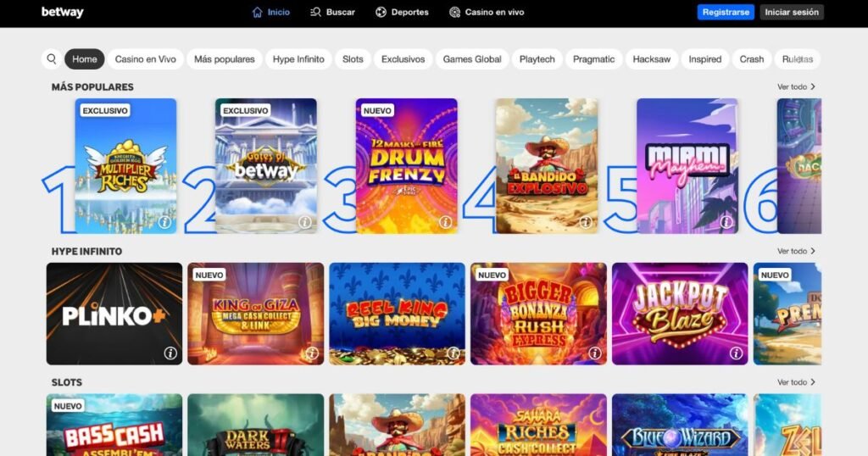Viewport: 868px width, 456px height.
Task: Open Casino en vivo in top navigation
Action: point(487,12)
